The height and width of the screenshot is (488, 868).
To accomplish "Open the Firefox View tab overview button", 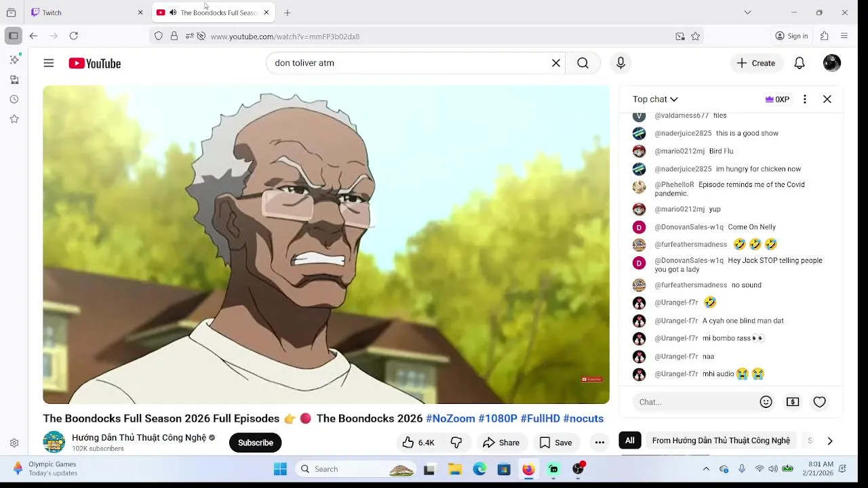I will [11, 12].
